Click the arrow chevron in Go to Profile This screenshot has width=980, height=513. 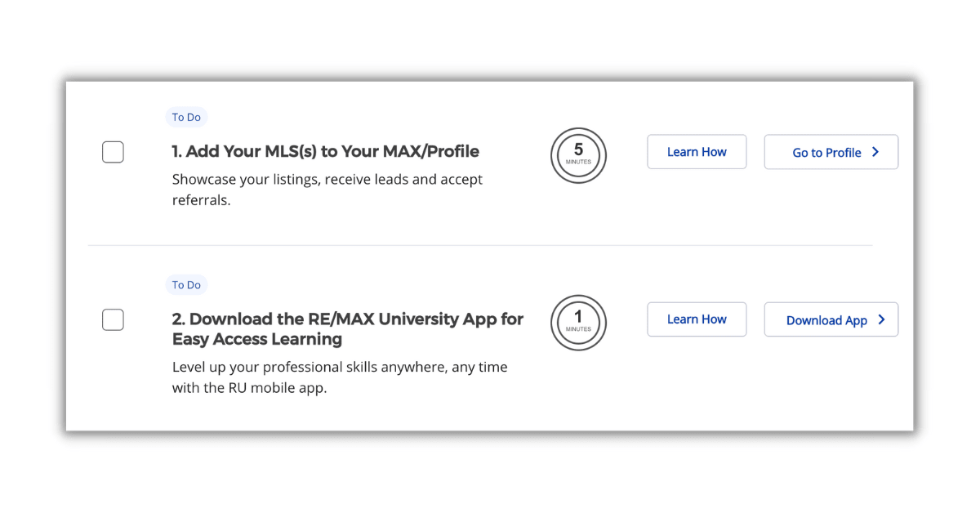point(875,152)
